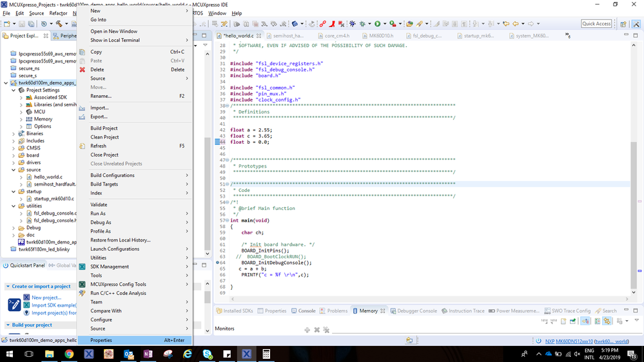This screenshot has height=362, width=644.
Task: Expand the Binaries node in Project Explorer
Action: [x=14, y=134]
